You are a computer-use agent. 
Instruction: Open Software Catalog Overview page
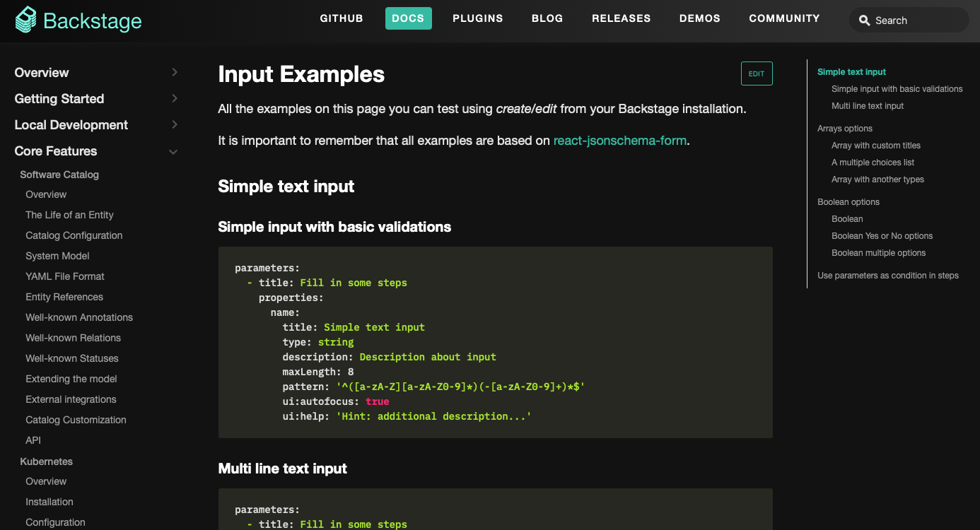(46, 194)
